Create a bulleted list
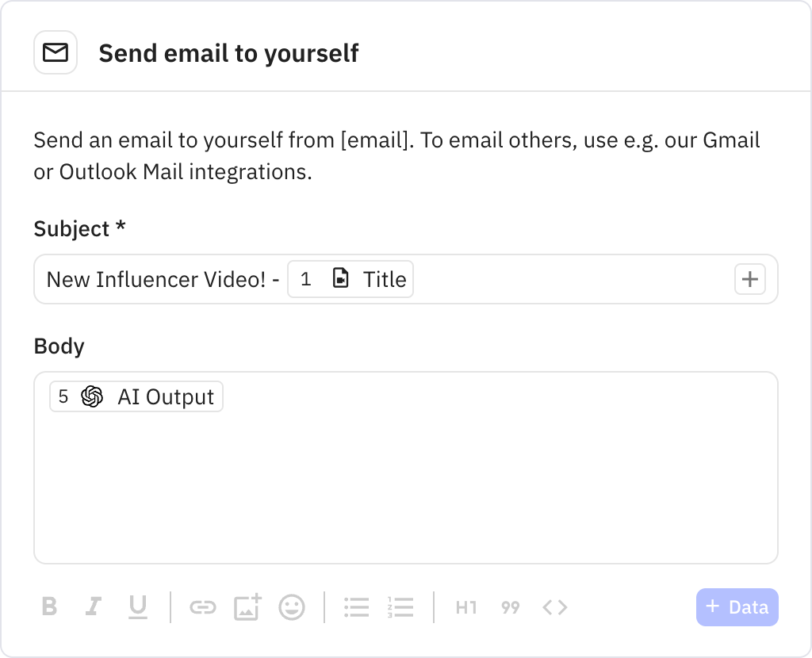Image resolution: width=812 pixels, height=658 pixels. point(357,607)
